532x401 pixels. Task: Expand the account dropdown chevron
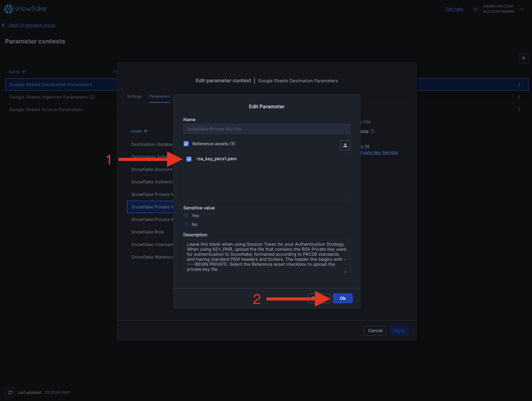pos(522,9)
